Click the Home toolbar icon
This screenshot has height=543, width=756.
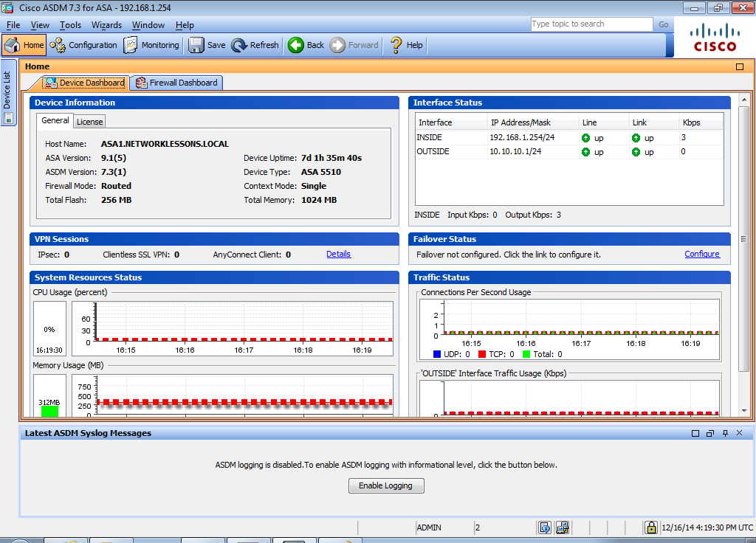click(24, 45)
